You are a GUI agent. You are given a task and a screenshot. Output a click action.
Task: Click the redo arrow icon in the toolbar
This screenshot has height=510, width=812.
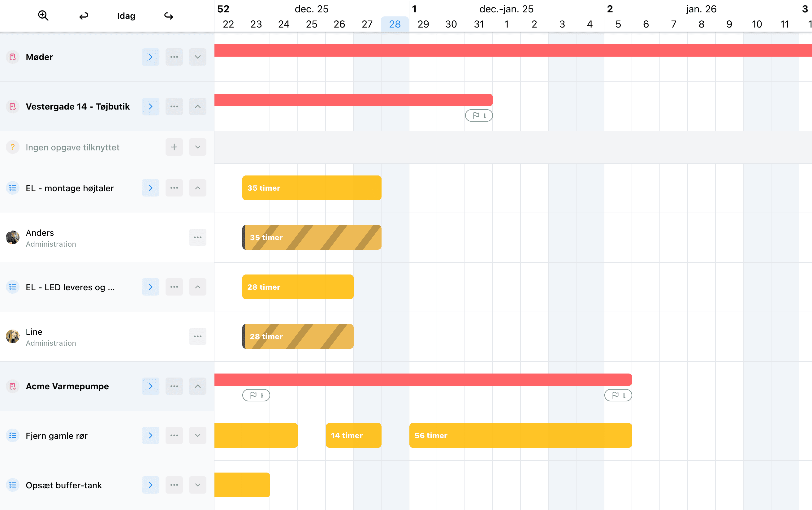coord(169,15)
